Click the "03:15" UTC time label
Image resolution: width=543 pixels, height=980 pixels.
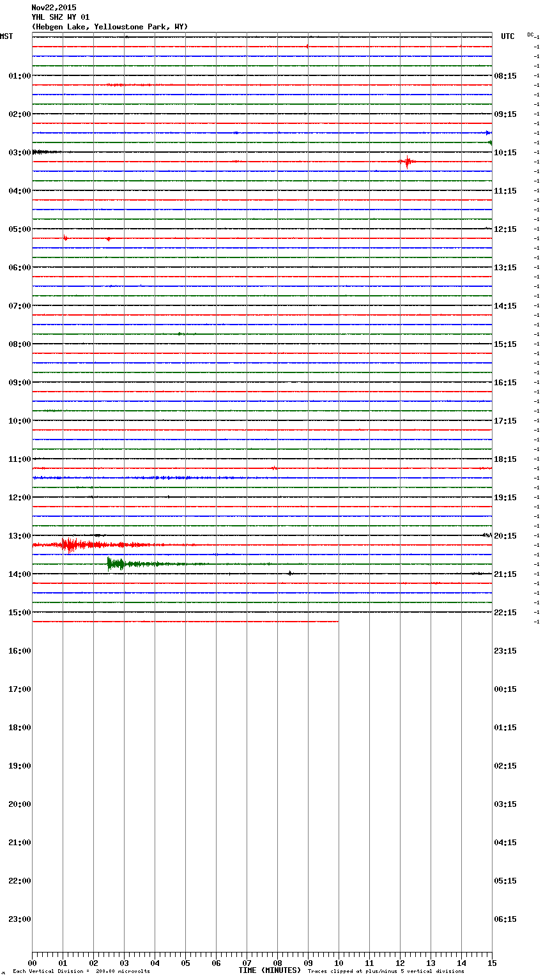(x=505, y=804)
